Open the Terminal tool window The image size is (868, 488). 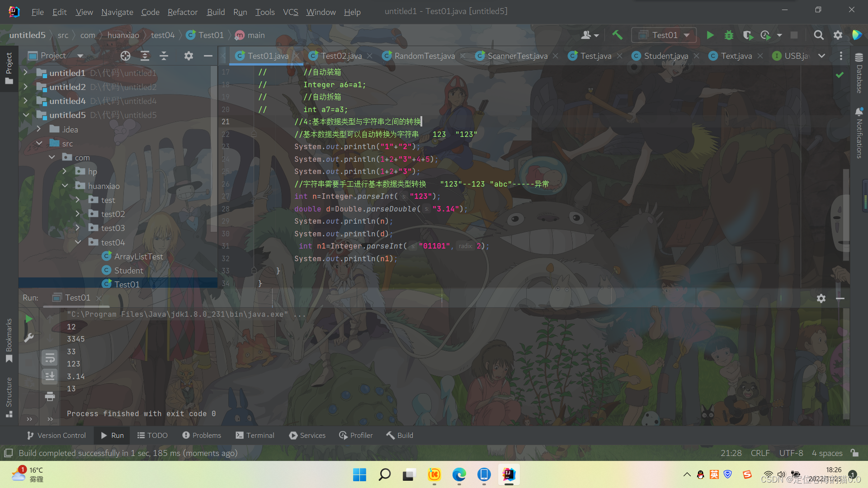click(x=255, y=436)
